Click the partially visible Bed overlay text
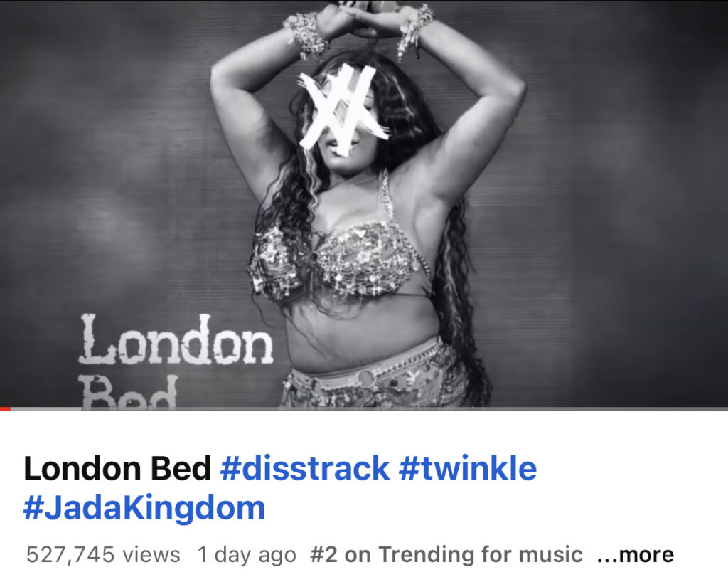The height and width of the screenshot is (577, 728). coord(129,391)
